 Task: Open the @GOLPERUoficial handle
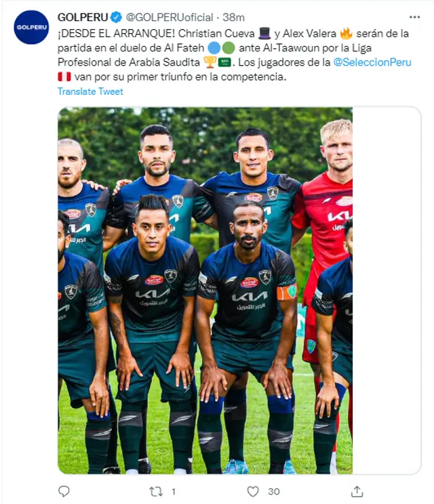point(170,17)
